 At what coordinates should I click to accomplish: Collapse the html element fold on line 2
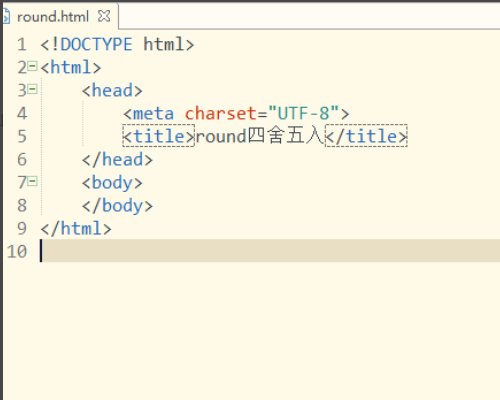[x=32, y=66]
